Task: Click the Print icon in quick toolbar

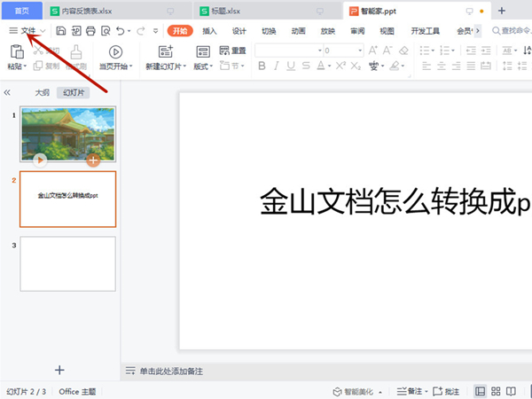Action: tap(90, 30)
